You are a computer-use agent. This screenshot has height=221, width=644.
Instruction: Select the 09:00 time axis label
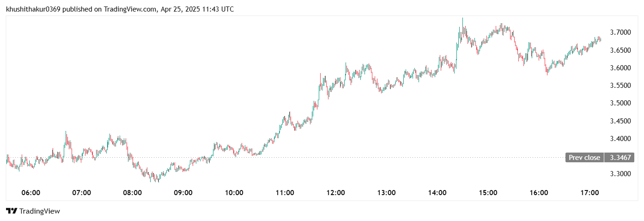tap(183, 193)
